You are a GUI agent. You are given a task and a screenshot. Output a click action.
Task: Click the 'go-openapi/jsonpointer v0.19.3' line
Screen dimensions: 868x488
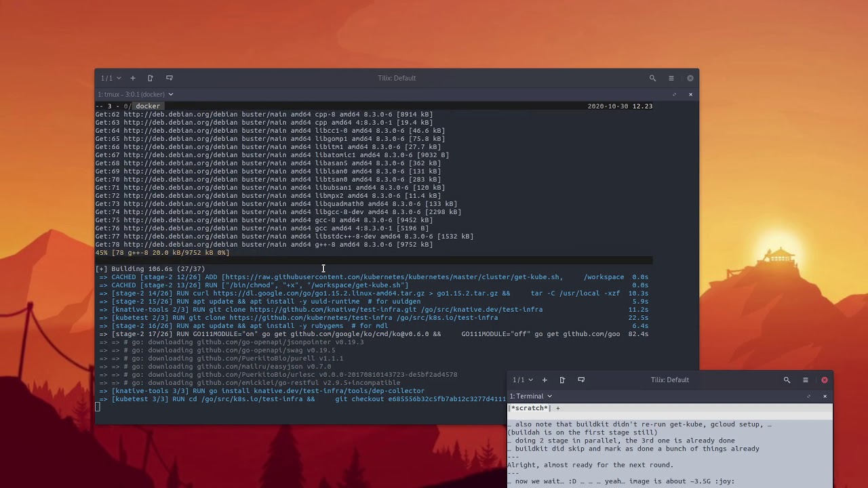tap(231, 342)
